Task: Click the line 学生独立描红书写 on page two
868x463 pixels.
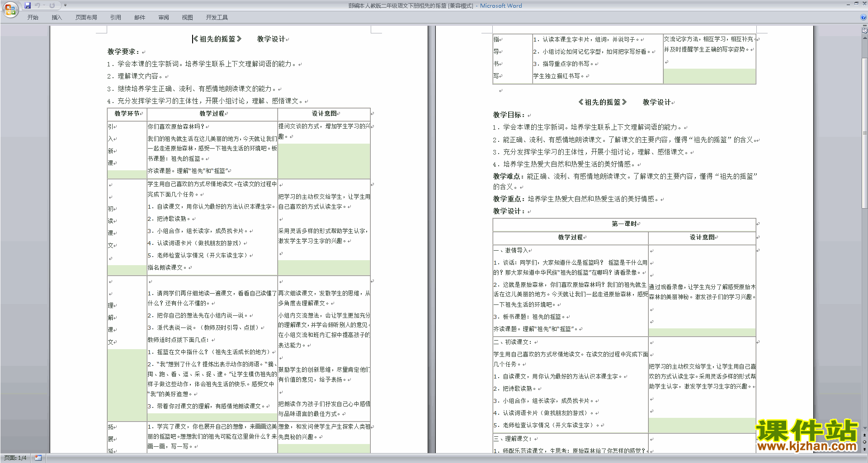Action: 559,76
